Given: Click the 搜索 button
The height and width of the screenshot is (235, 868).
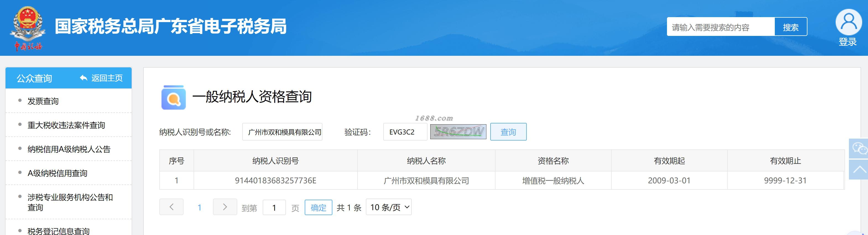Looking at the screenshot, I should point(791,27).
